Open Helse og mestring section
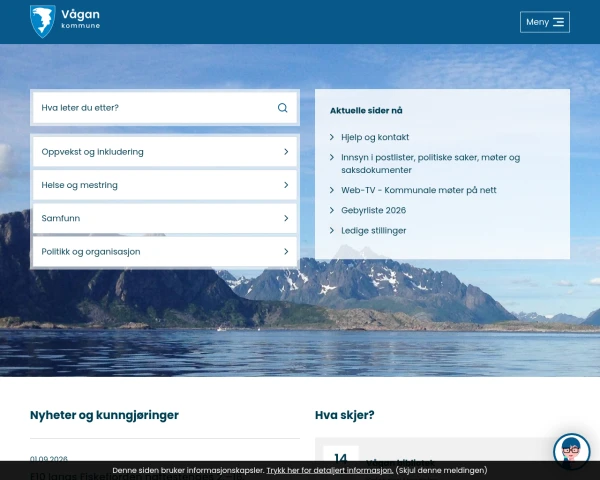The image size is (600, 480). (x=165, y=185)
